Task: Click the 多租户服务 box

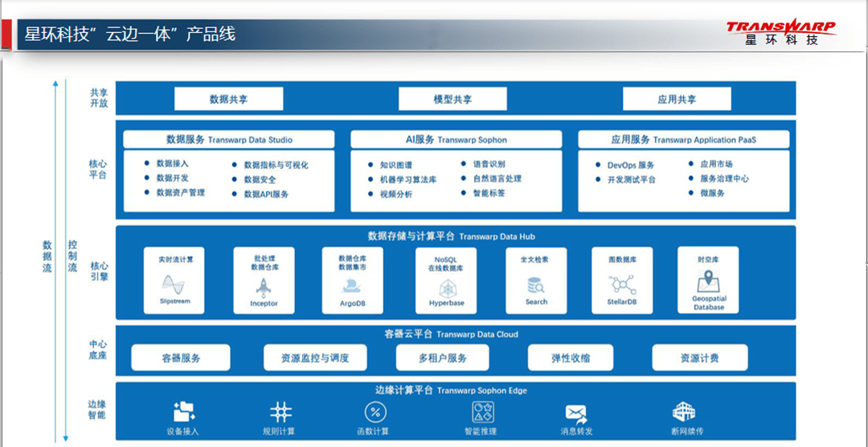Action: [x=442, y=357]
